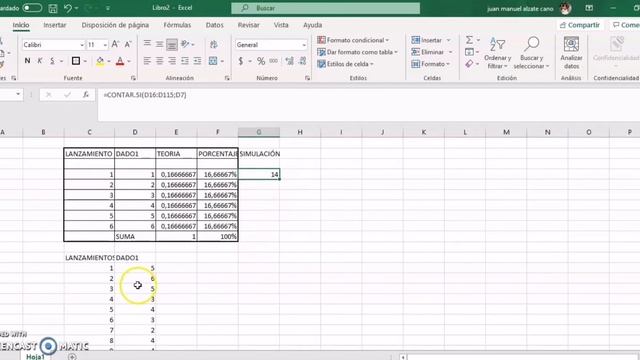Screen dimensions: 640x360
Task: Open Formato cells dropdown
Action: [431, 64]
